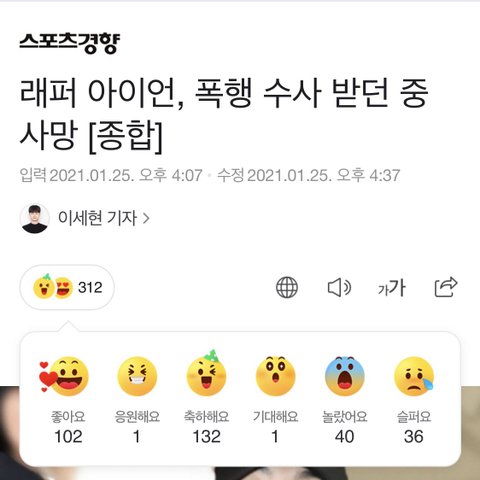Tap the reporter's profile photo

coord(35,218)
